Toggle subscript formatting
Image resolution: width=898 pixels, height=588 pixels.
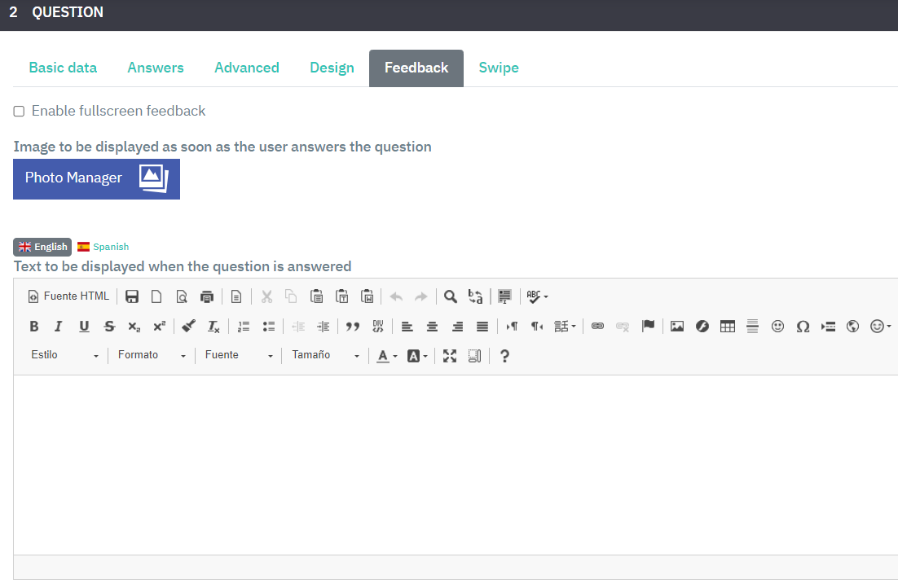pos(134,326)
